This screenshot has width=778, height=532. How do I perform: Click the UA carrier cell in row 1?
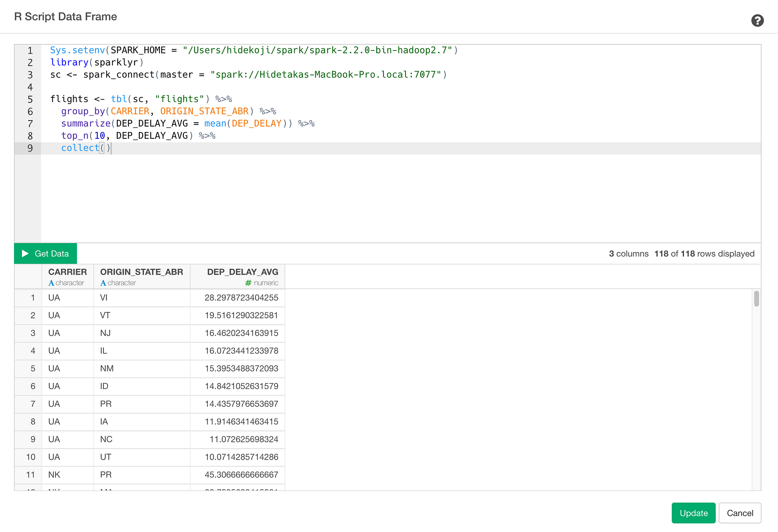(68, 298)
